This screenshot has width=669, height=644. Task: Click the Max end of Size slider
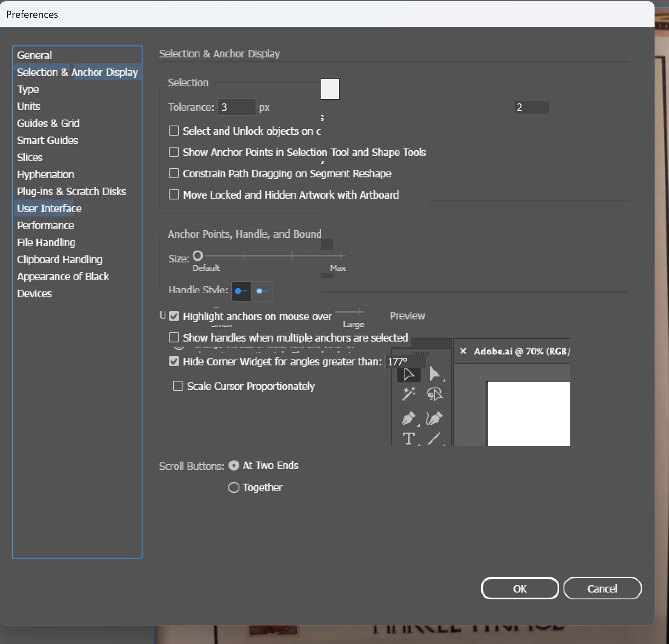point(341,256)
